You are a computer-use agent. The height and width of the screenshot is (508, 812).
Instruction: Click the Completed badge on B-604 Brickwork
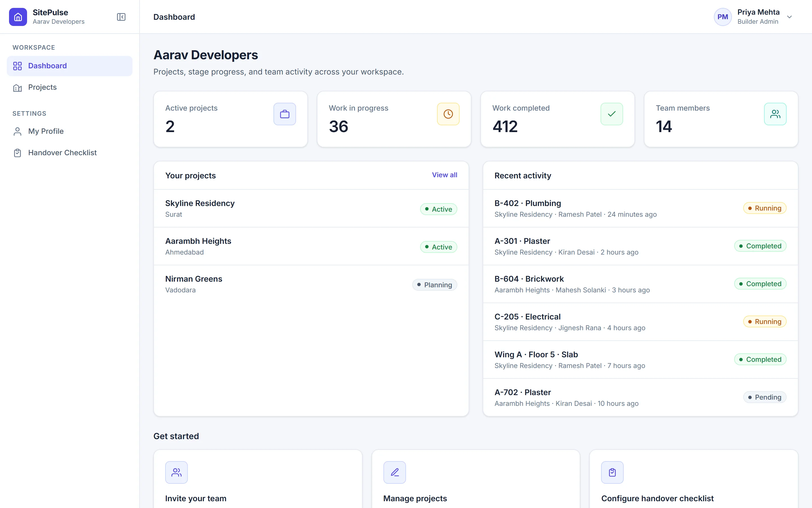pyautogui.click(x=760, y=284)
